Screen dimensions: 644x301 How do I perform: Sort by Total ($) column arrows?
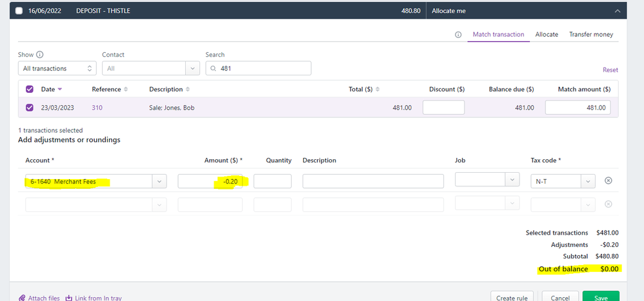click(377, 89)
